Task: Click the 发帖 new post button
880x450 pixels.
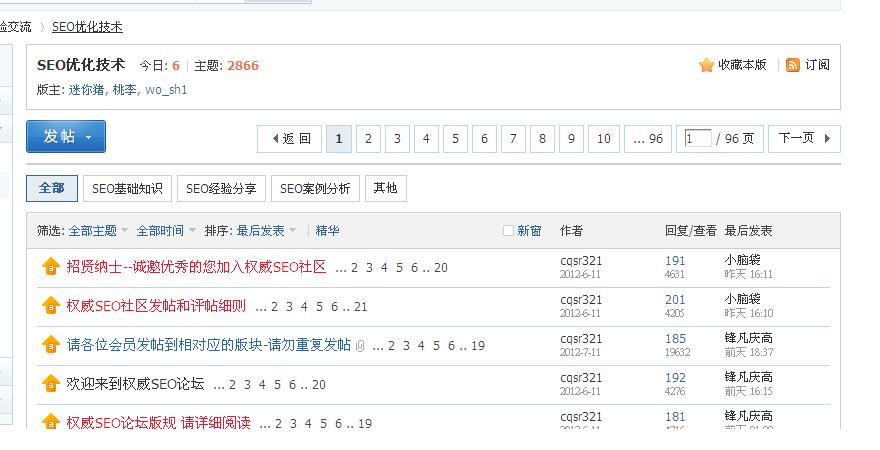Action: (x=66, y=136)
